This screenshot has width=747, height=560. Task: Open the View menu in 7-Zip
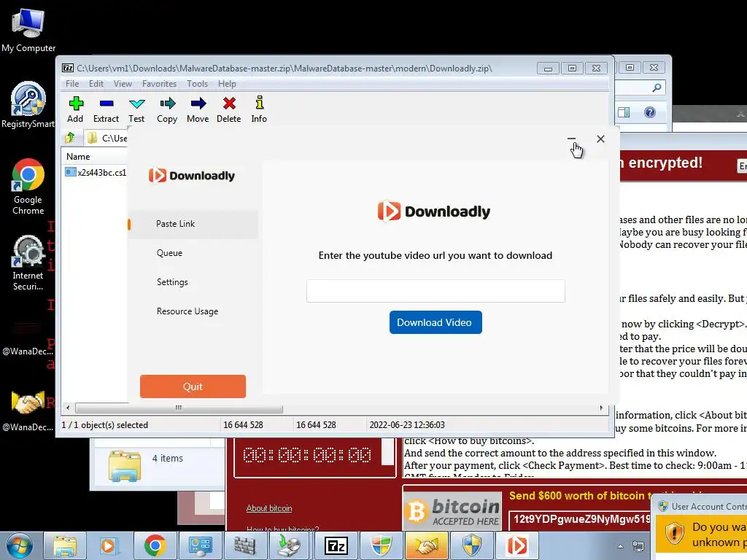point(123,84)
